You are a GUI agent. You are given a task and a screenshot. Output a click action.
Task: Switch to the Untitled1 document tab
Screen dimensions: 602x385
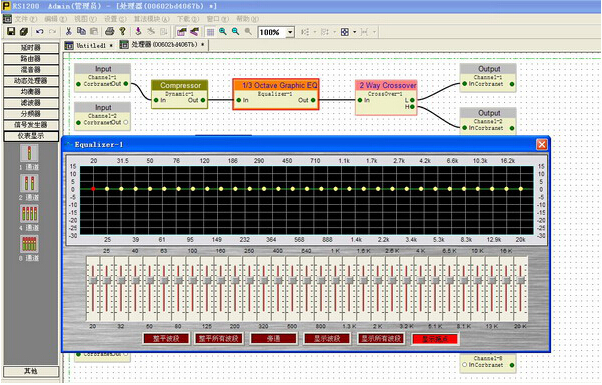pos(91,45)
